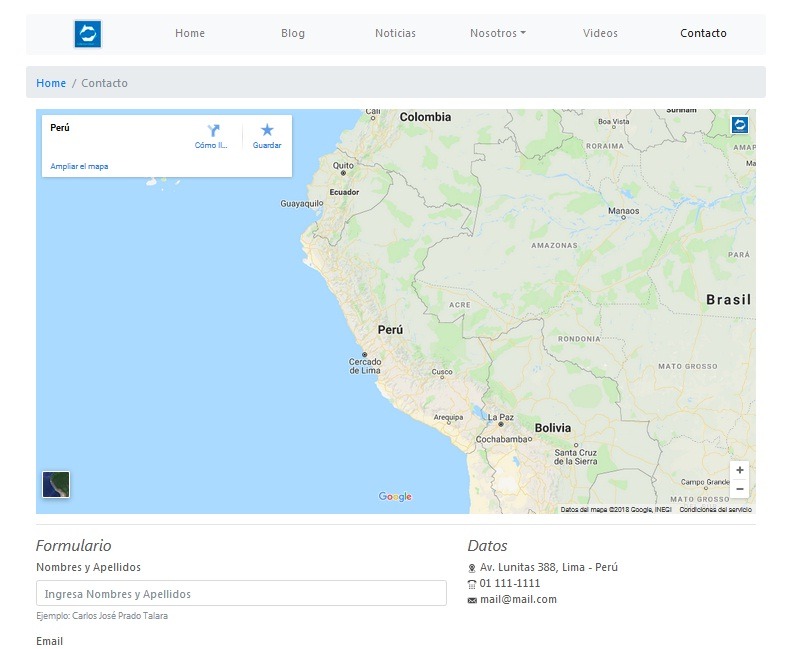Open the Ampliar el mapa link
Viewport: 811px width, 649px height.
79,167
